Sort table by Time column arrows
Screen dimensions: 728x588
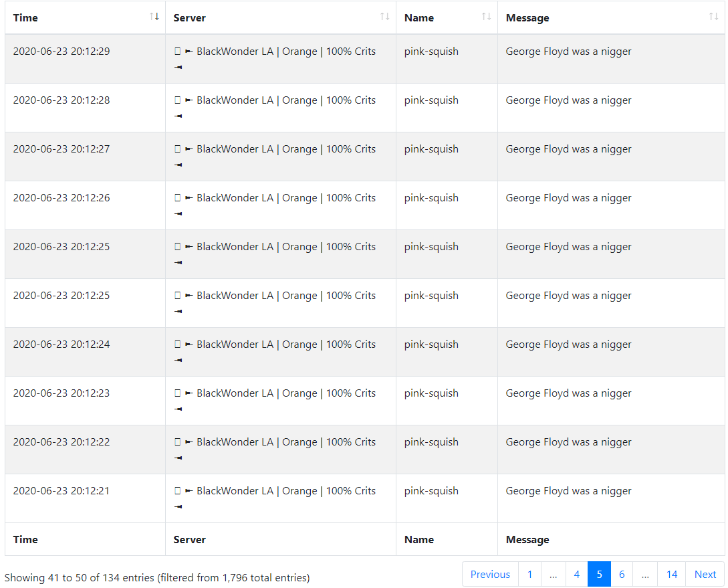click(154, 17)
